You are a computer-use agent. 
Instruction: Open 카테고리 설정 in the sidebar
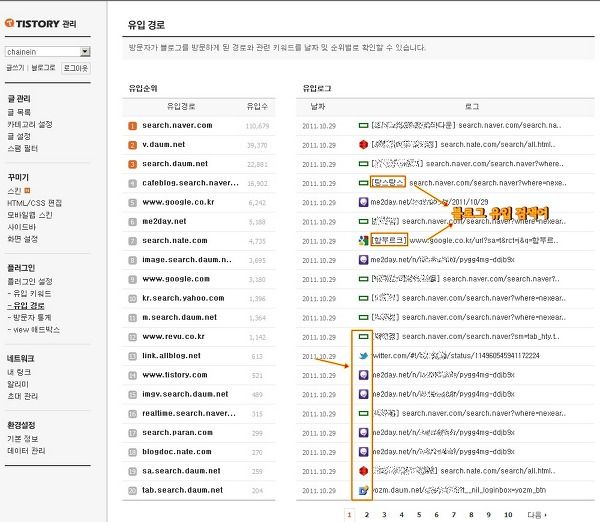(30, 124)
